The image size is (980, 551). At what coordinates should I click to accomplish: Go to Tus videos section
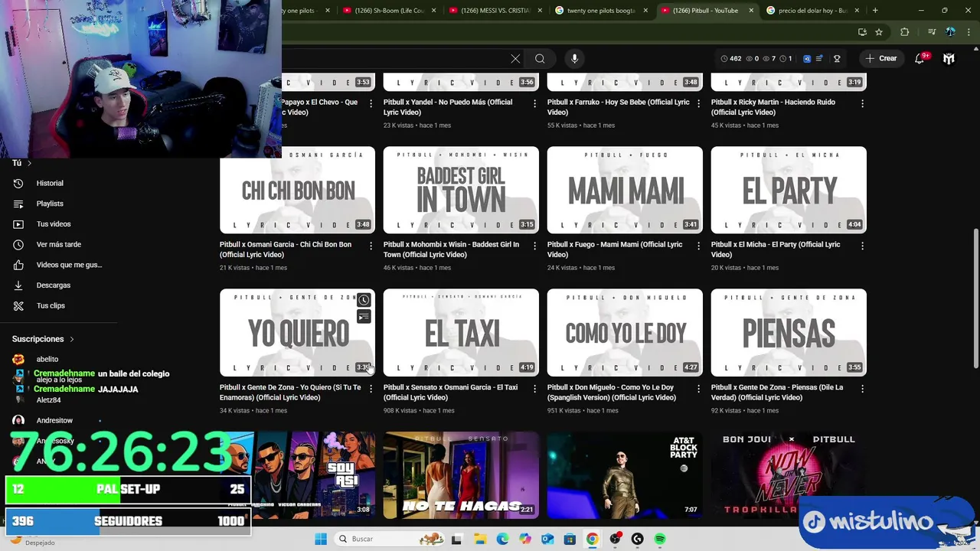click(53, 224)
